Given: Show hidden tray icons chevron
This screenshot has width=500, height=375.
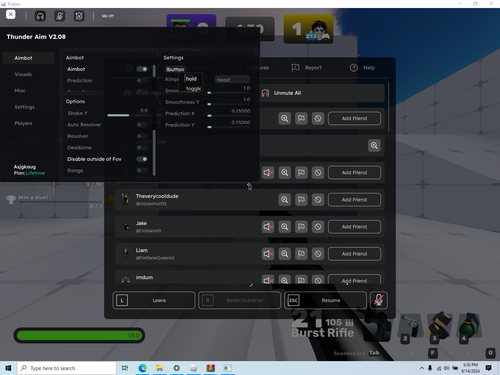Looking at the screenshot, I should point(422,368).
